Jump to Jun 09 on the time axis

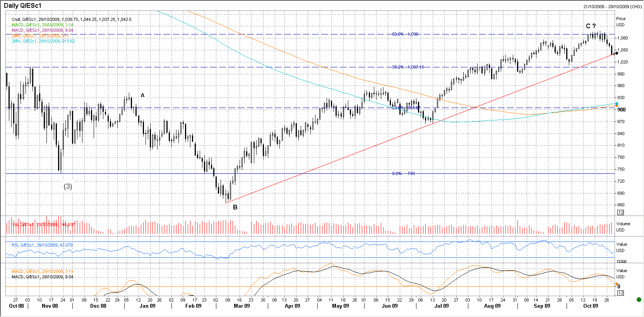click(390, 306)
